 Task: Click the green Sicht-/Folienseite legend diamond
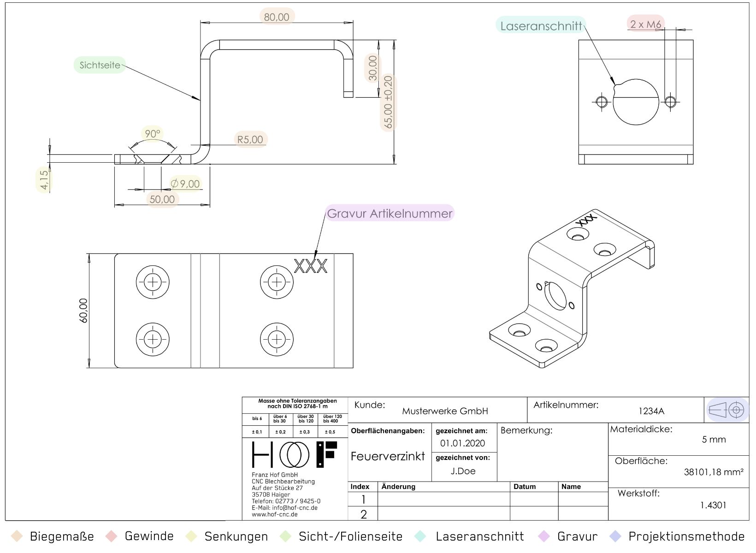point(286,536)
